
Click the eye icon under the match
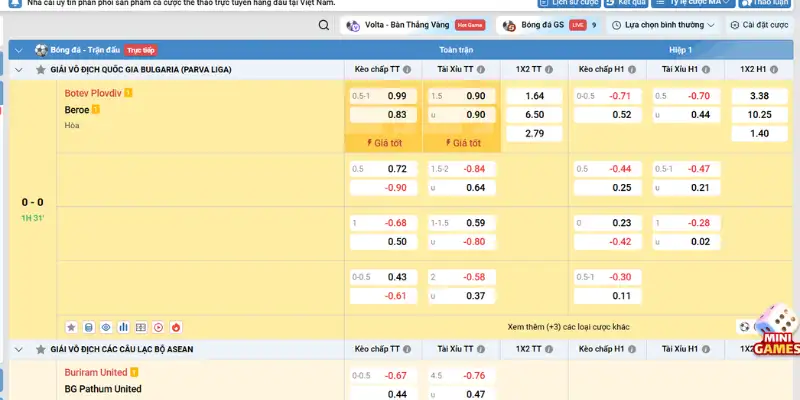point(106,326)
